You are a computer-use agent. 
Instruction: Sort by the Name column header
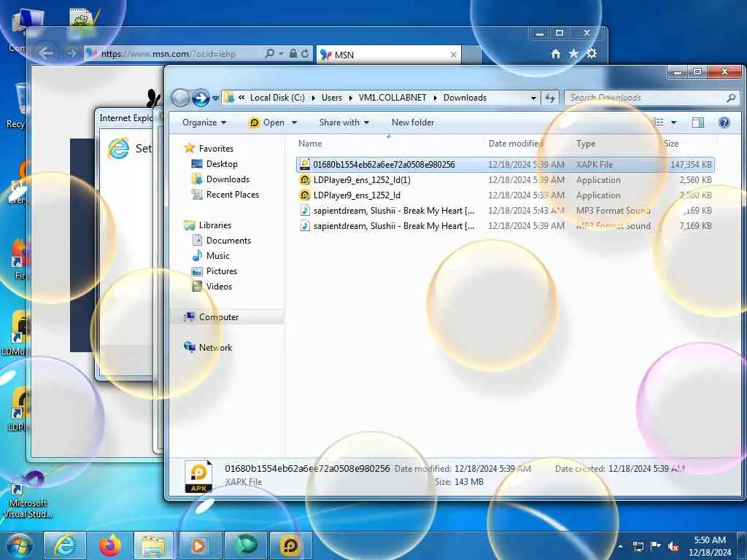[x=309, y=144]
